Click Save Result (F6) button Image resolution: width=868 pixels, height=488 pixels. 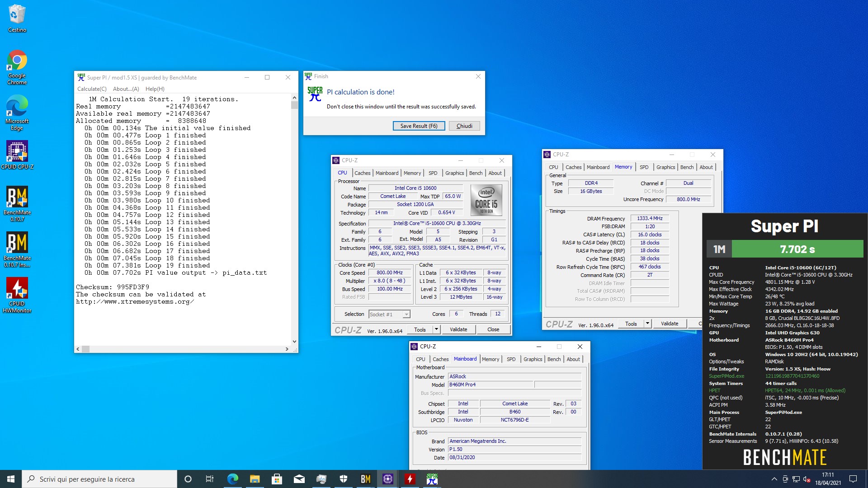(419, 126)
